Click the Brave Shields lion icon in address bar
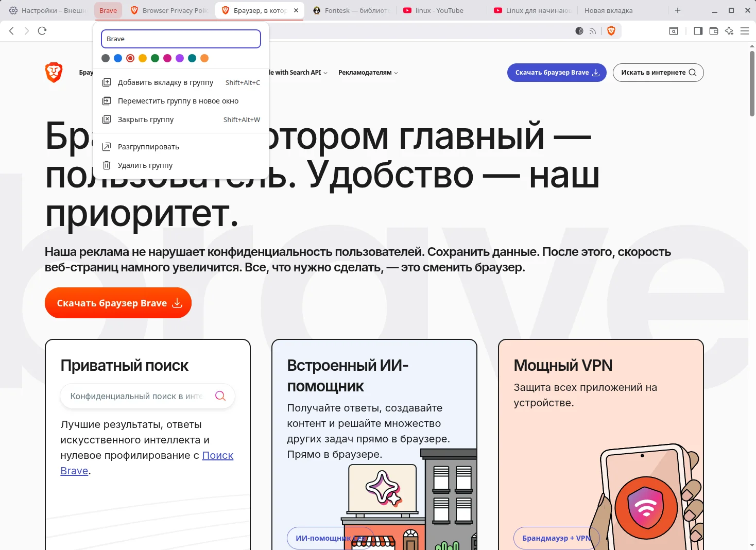This screenshot has width=756, height=550. (x=611, y=31)
